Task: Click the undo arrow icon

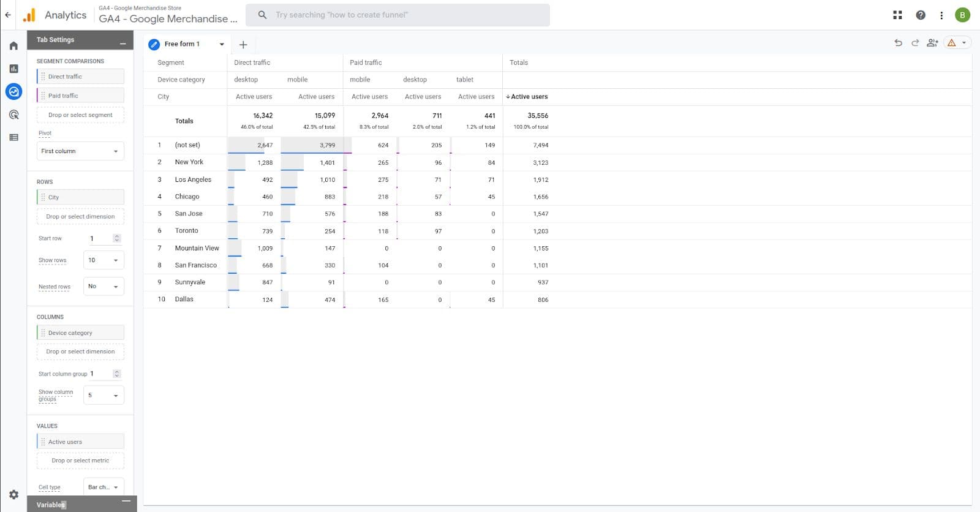Action: [898, 43]
